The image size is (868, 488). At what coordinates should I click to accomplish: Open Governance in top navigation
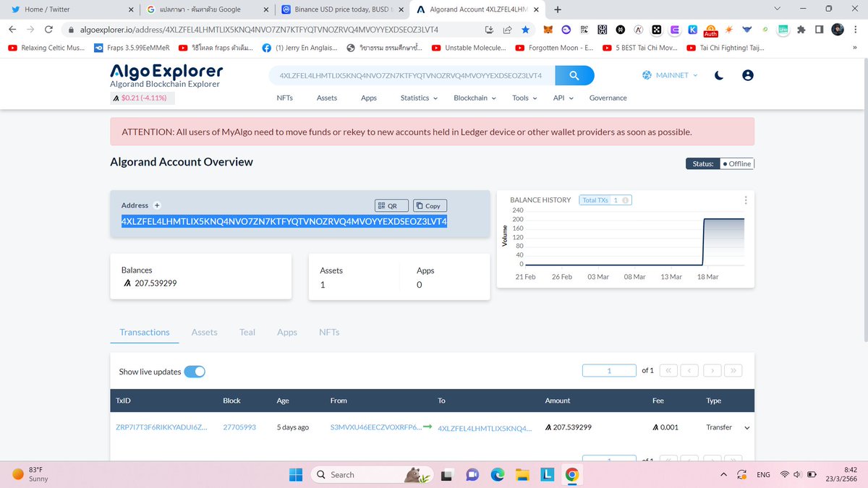(x=608, y=98)
